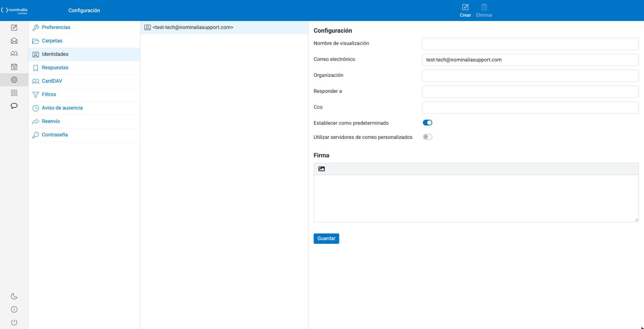Viewport: 644px width, 329px height.
Task: Switch to dark mode moon icon
Action: (x=14, y=296)
